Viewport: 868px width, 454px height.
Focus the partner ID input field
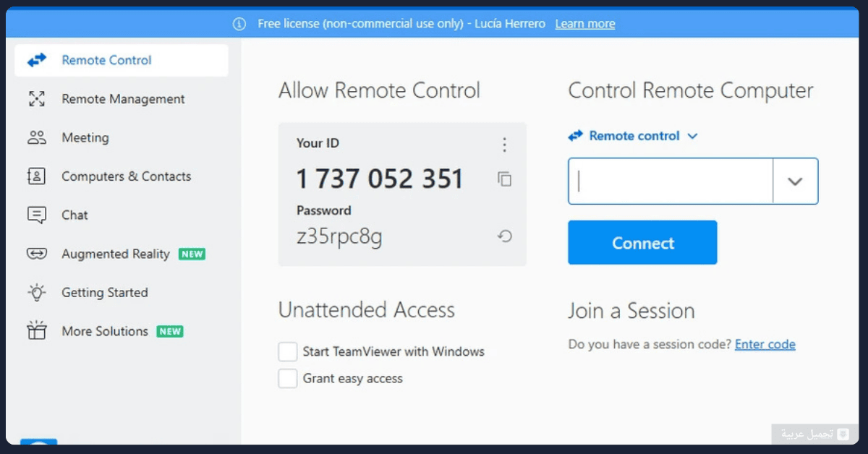(671, 181)
